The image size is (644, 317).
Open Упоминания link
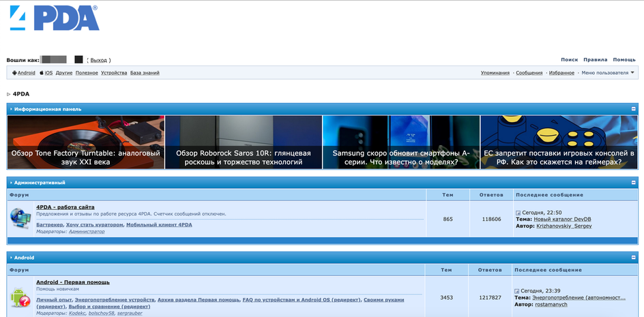tap(495, 73)
